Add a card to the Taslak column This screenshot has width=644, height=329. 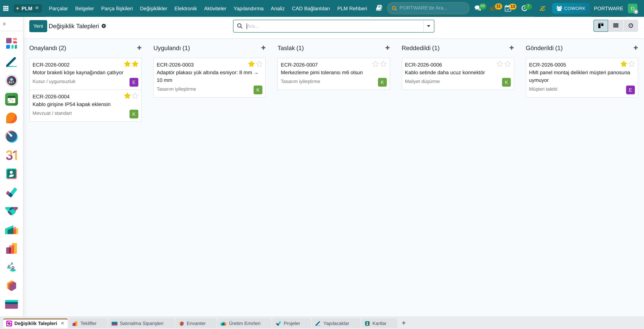coord(387,48)
